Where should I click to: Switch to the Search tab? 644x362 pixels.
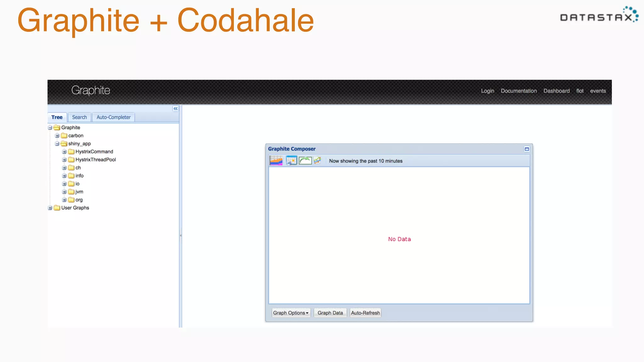pyautogui.click(x=79, y=117)
